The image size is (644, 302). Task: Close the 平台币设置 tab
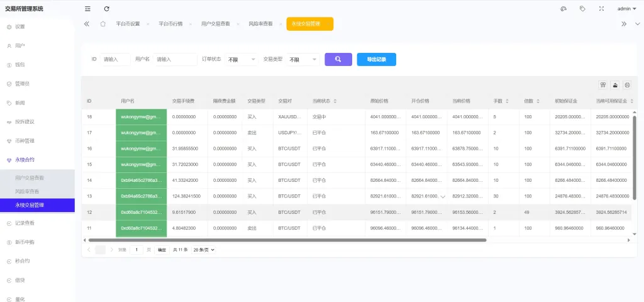coord(148,25)
